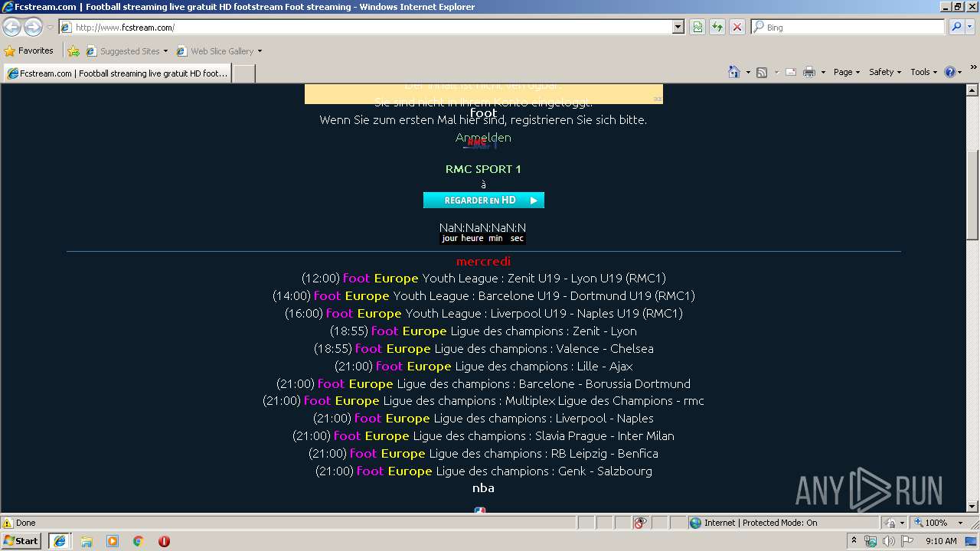Click the Anmelden link
Screen dimensions: 980x551
coord(483,138)
